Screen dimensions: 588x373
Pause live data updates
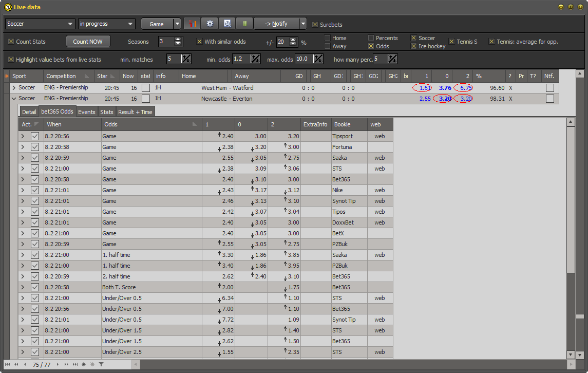click(x=245, y=23)
